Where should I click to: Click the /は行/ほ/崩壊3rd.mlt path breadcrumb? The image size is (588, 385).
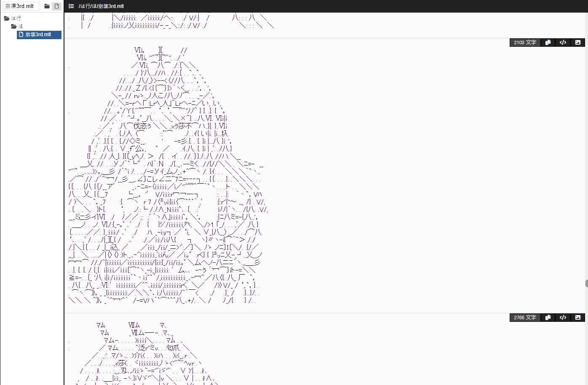pos(101,6)
